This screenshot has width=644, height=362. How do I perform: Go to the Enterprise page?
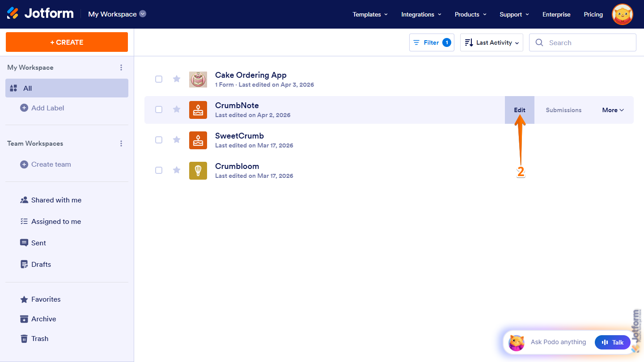tap(556, 14)
